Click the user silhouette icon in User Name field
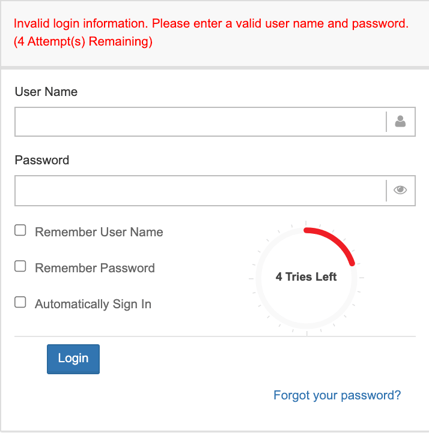Screen dimensions: 429x433 (x=400, y=121)
